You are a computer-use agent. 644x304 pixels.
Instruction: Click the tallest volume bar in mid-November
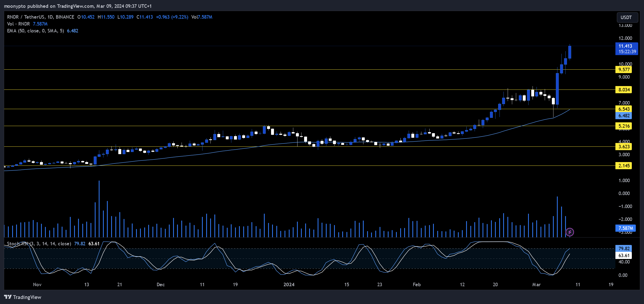[x=99, y=209]
